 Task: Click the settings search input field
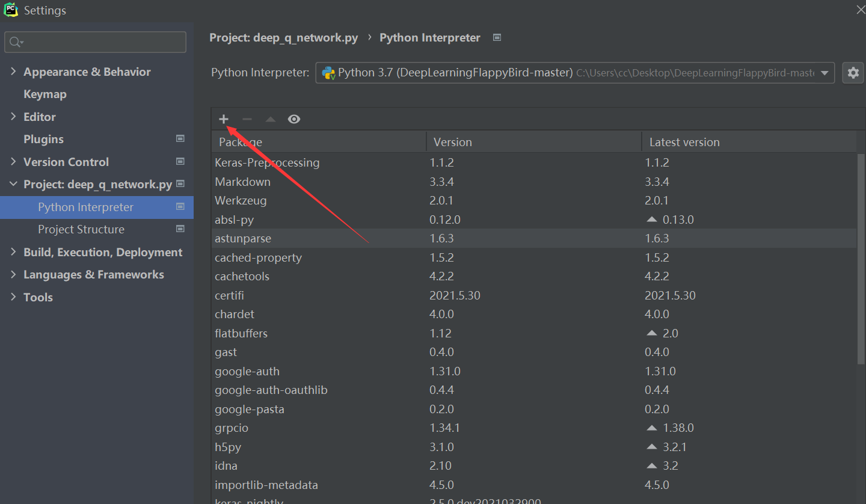pyautogui.click(x=96, y=42)
